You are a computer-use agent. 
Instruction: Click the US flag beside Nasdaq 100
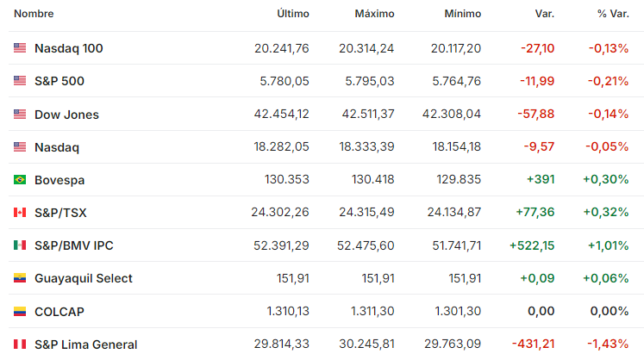point(20,48)
